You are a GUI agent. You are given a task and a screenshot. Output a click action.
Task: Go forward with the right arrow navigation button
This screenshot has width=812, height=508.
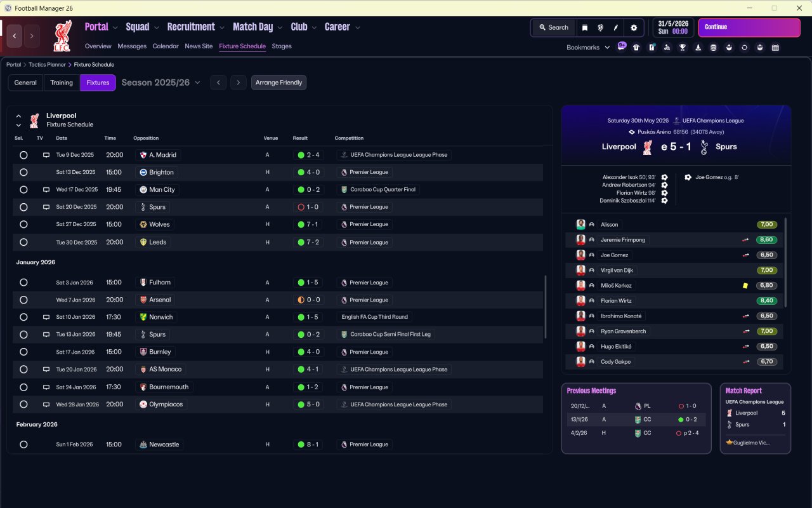(32, 36)
